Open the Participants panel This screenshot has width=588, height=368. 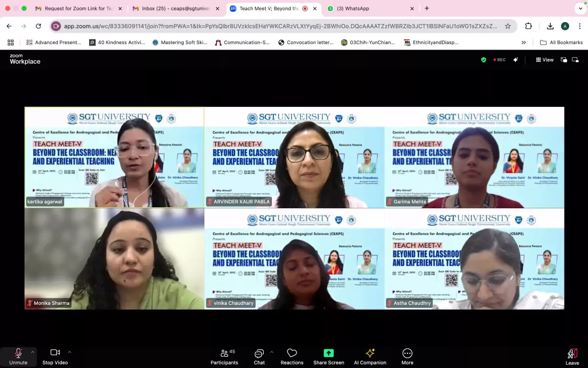(x=224, y=356)
